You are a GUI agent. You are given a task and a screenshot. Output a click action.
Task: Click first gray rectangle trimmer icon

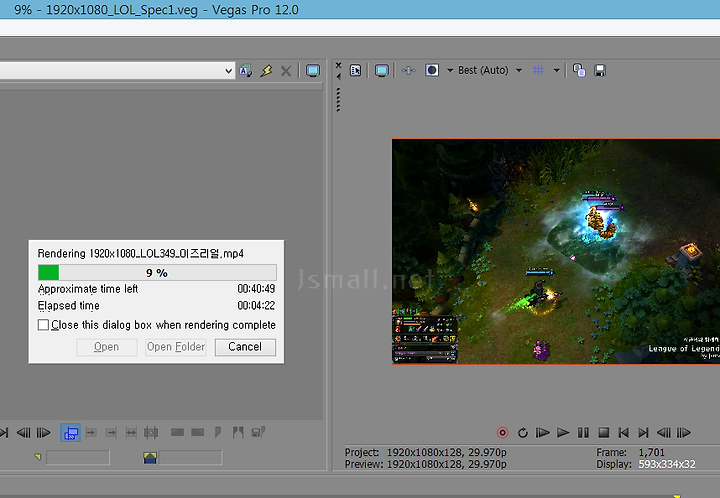[x=177, y=432]
